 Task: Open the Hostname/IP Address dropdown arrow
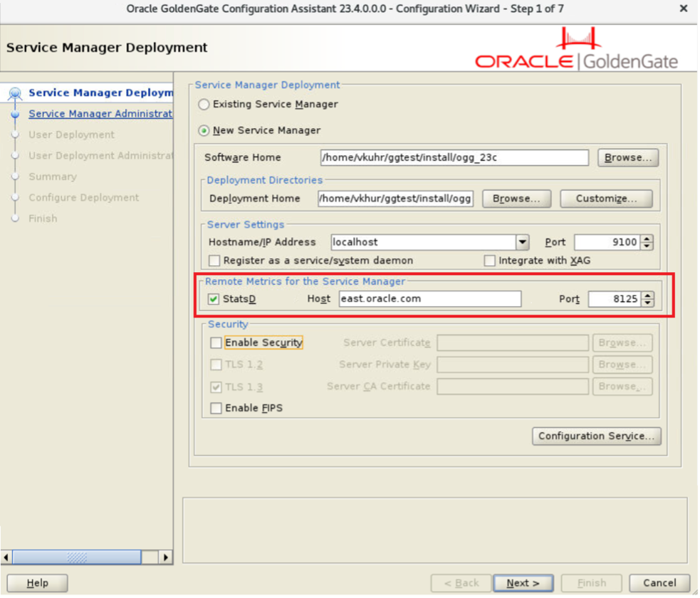tap(522, 242)
